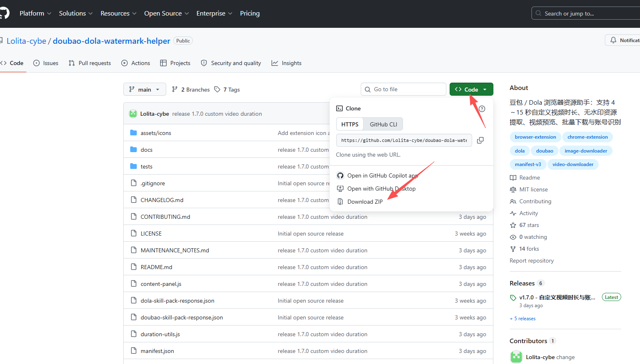Click the GitHub logo icon
The image size is (640, 364).
pos(4,13)
